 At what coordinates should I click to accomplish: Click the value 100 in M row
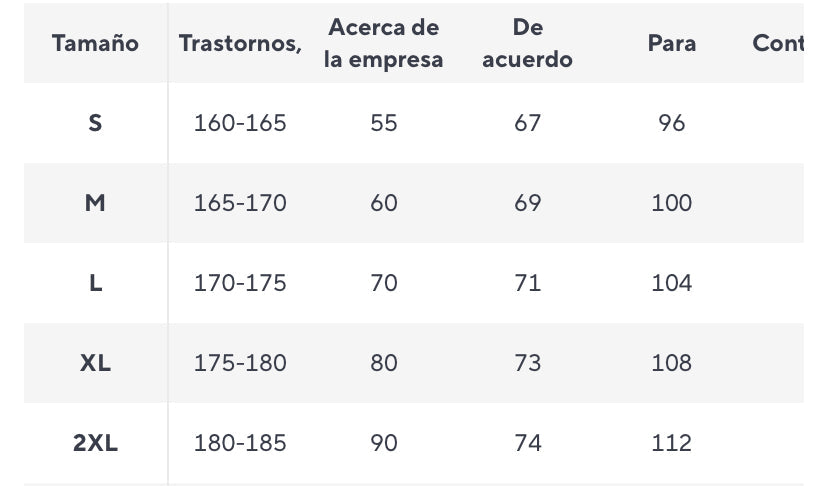[x=671, y=203]
